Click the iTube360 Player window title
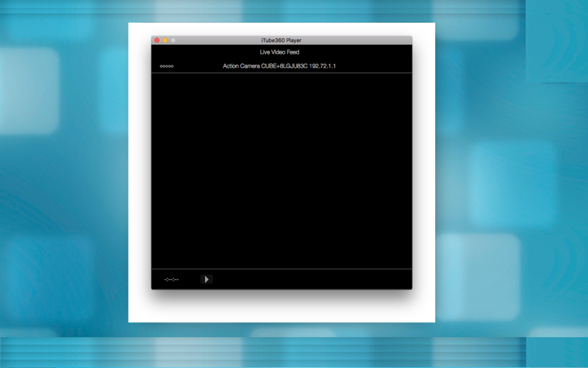The width and height of the screenshot is (588, 368). pyautogui.click(x=282, y=40)
